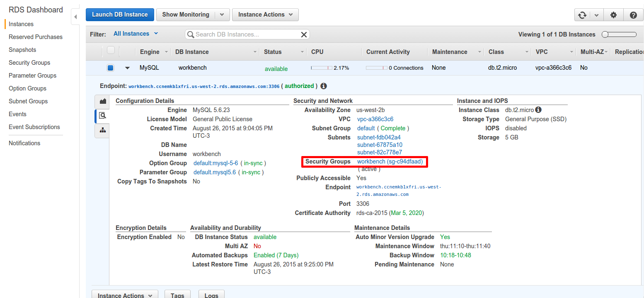Collapse the workbench row details triangle
The image size is (644, 298).
coord(127,68)
